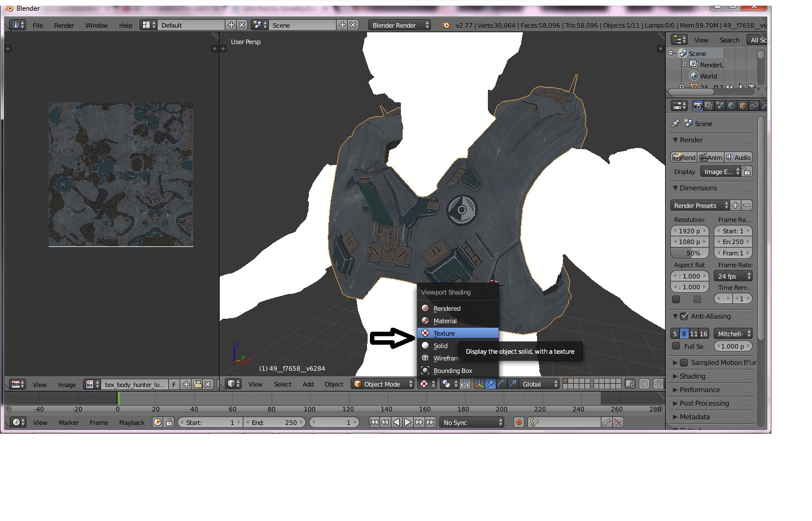Viewport: 812px width, 521px height.
Task: Open the Global orientation dropdown
Action: pyautogui.click(x=539, y=384)
